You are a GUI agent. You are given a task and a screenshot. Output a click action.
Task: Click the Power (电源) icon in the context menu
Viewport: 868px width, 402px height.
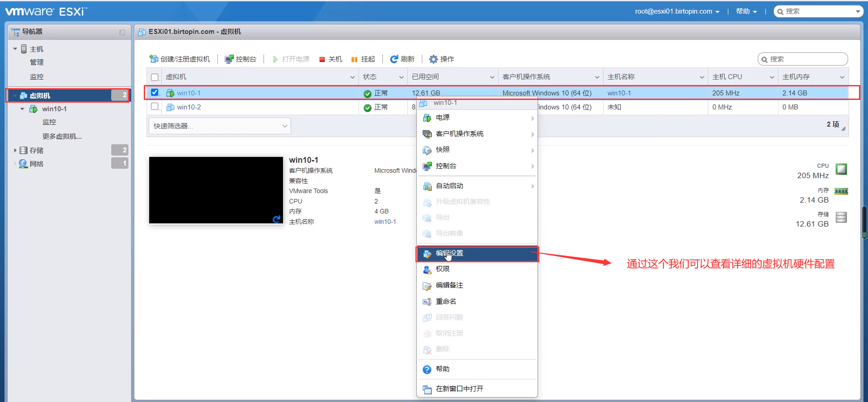click(427, 118)
